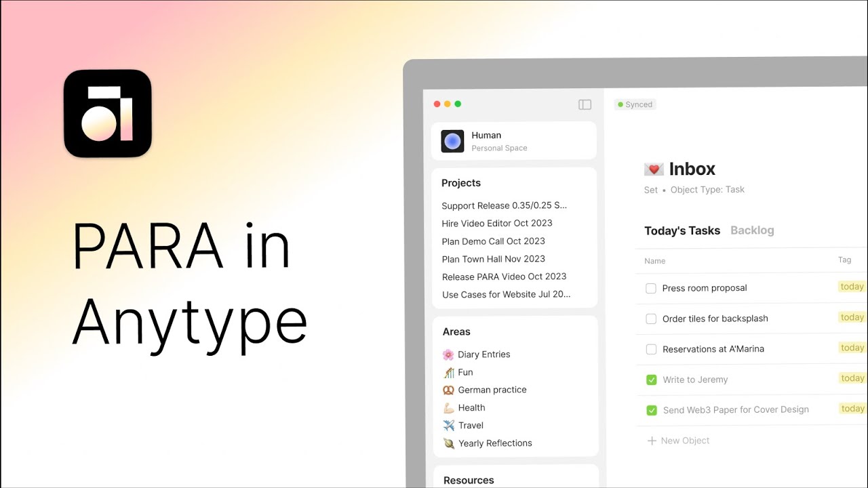Open Hire Video Editor Oct 2023 project

click(497, 223)
